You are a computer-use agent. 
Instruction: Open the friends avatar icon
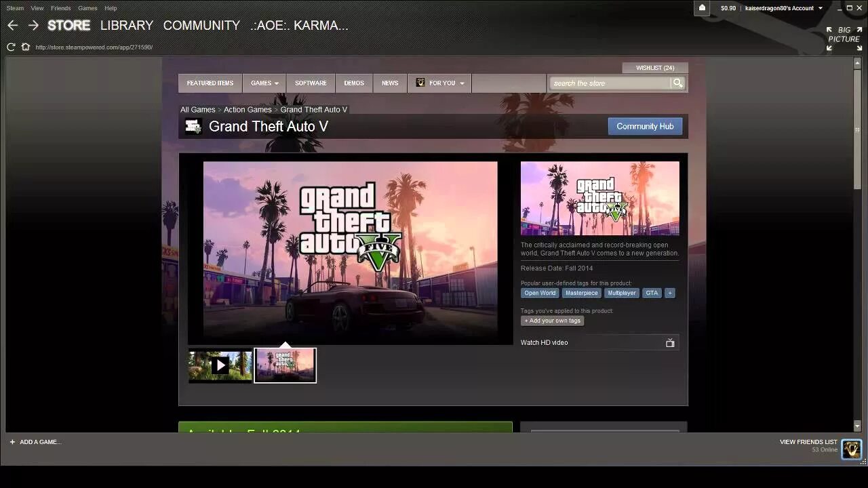(851, 449)
